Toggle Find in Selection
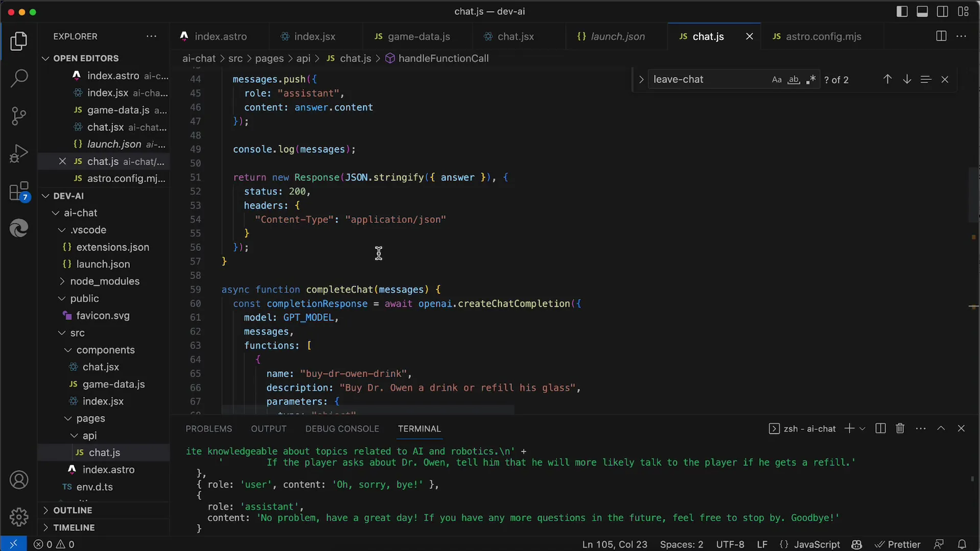The height and width of the screenshot is (551, 980). 926,79
